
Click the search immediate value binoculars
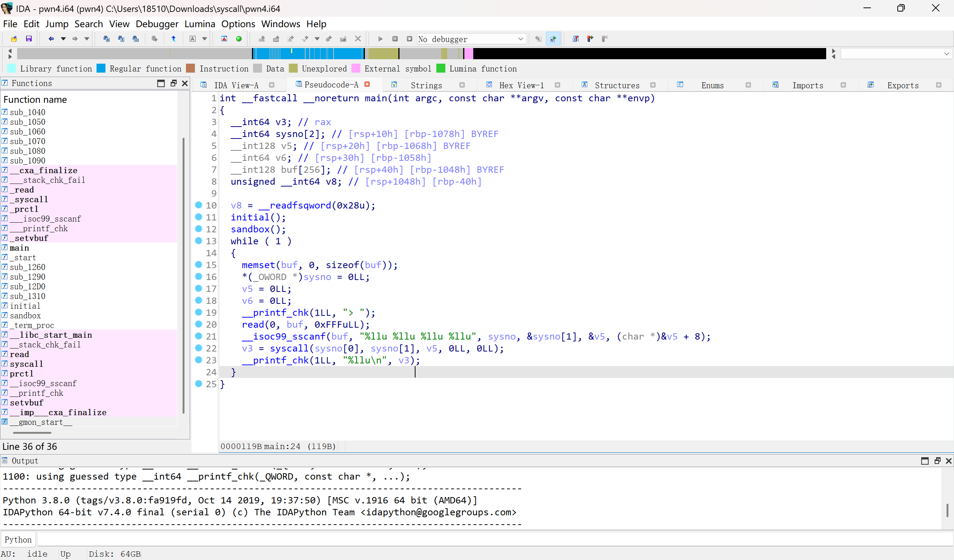pyautogui.click(x=106, y=39)
